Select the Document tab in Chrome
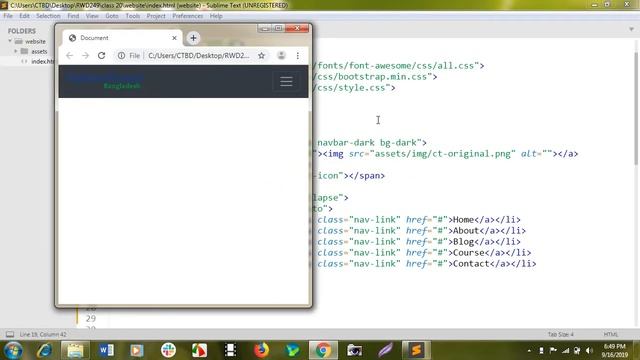This screenshot has width=640, height=360. [x=122, y=38]
